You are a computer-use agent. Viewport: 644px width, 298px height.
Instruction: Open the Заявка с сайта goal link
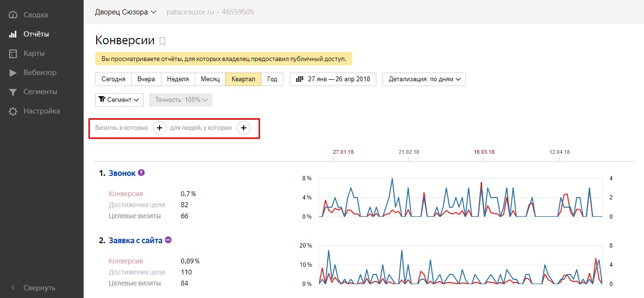[136, 240]
